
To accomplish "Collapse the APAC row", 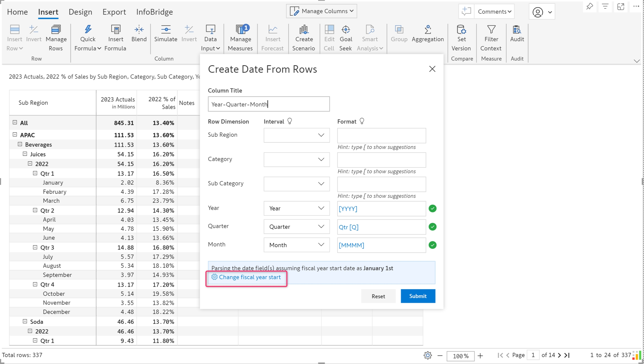I will [15, 135].
